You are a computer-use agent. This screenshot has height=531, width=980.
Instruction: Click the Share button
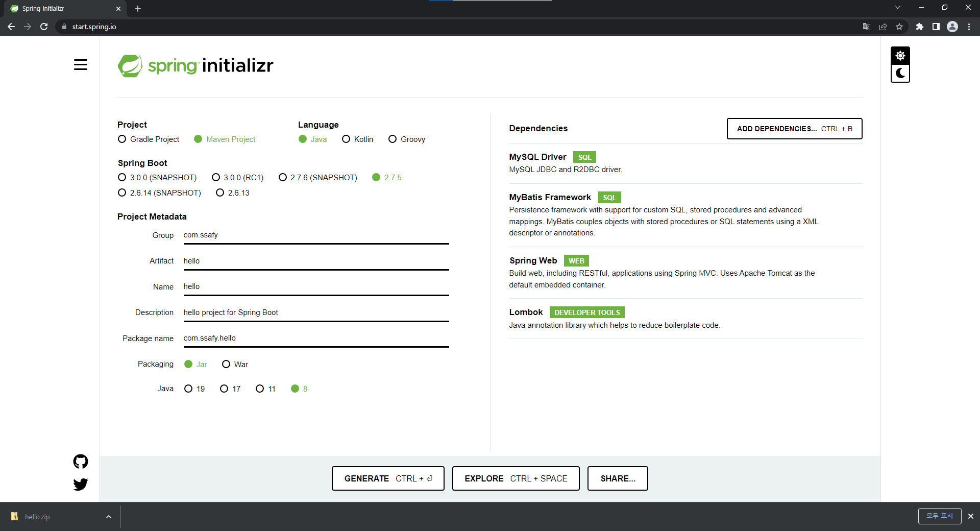(x=618, y=478)
